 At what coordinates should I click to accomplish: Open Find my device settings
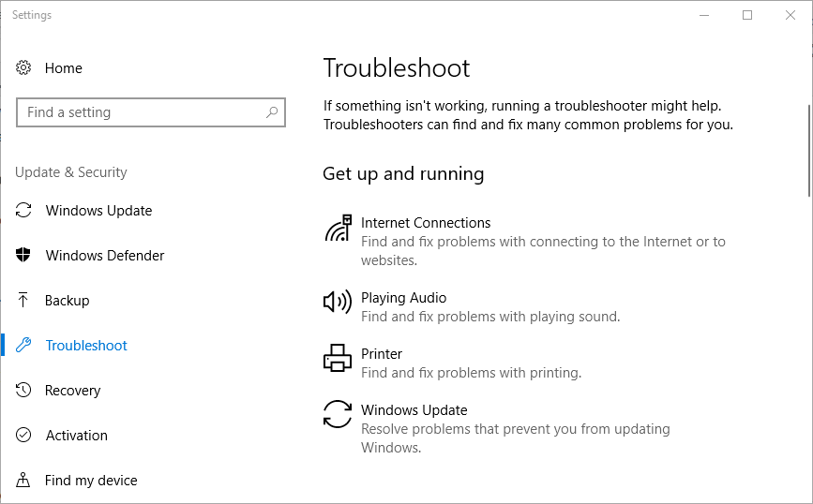[x=91, y=481]
